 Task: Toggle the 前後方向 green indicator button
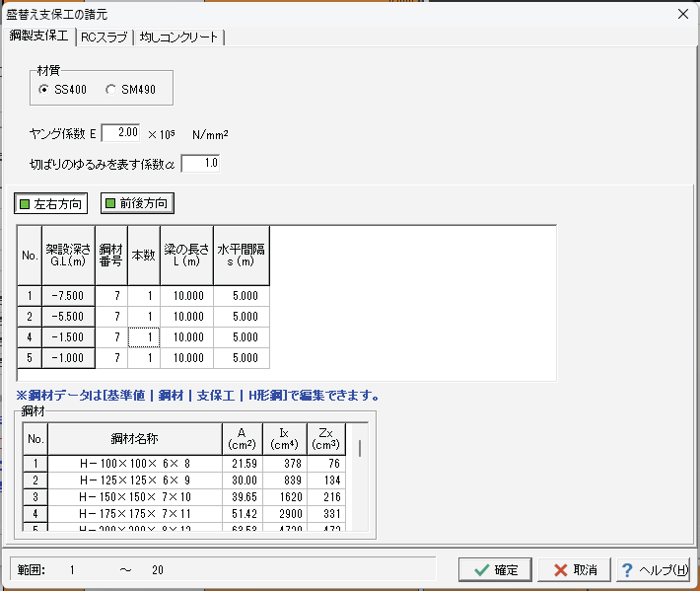click(x=137, y=204)
